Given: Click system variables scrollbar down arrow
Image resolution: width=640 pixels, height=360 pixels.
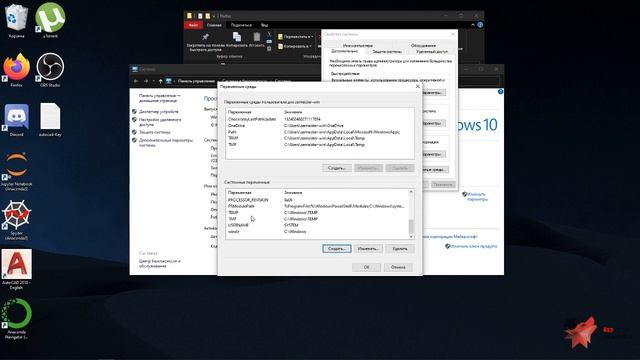Looking at the screenshot, I should click(x=411, y=237).
